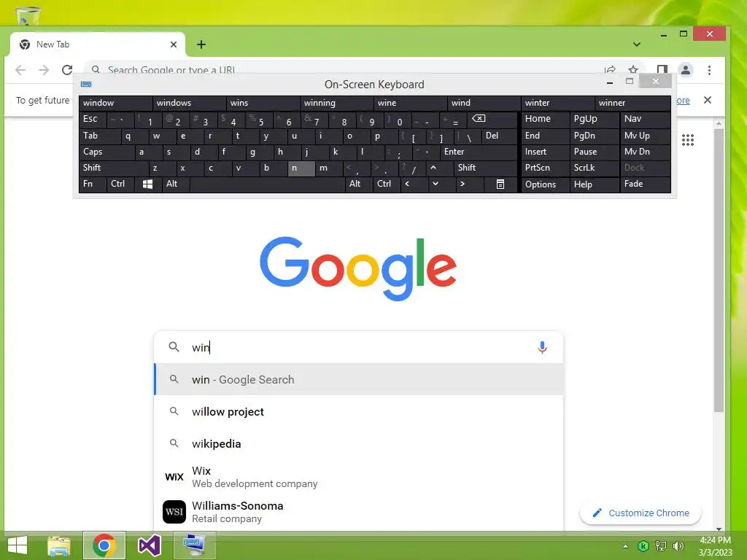Toggle the Fn key on keyboard
Screen dimensions: 747x560
point(93,184)
